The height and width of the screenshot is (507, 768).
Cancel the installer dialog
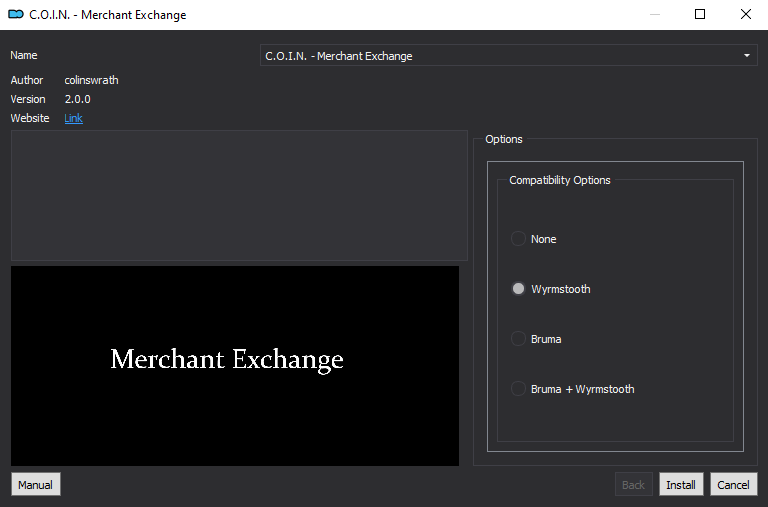click(x=733, y=484)
